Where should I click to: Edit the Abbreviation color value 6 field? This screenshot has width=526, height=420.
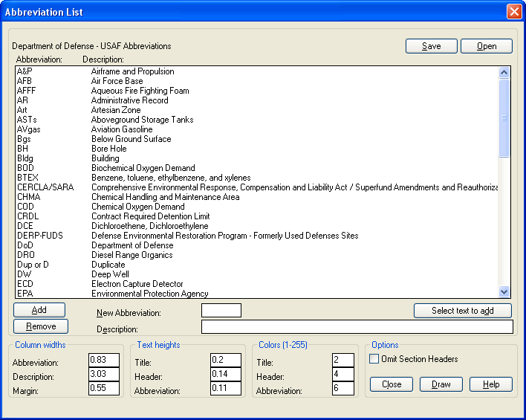[343, 388]
